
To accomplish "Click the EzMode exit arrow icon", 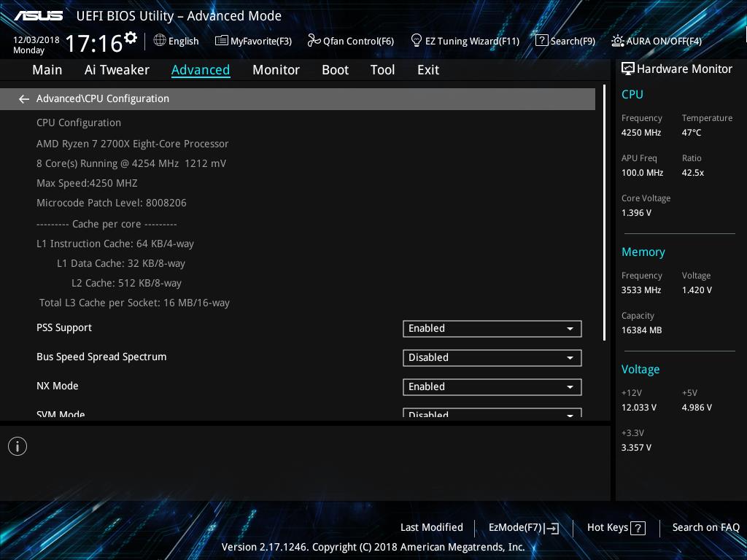I will (x=551, y=528).
